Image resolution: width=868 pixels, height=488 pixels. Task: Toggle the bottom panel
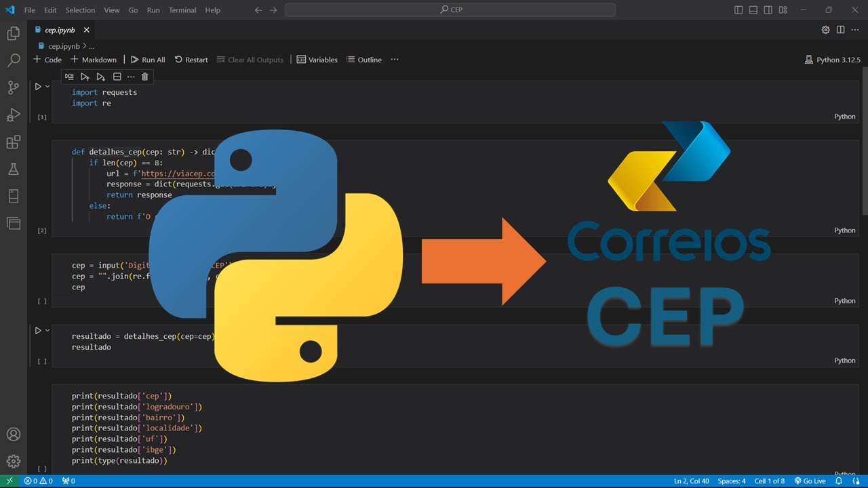pyautogui.click(x=753, y=10)
